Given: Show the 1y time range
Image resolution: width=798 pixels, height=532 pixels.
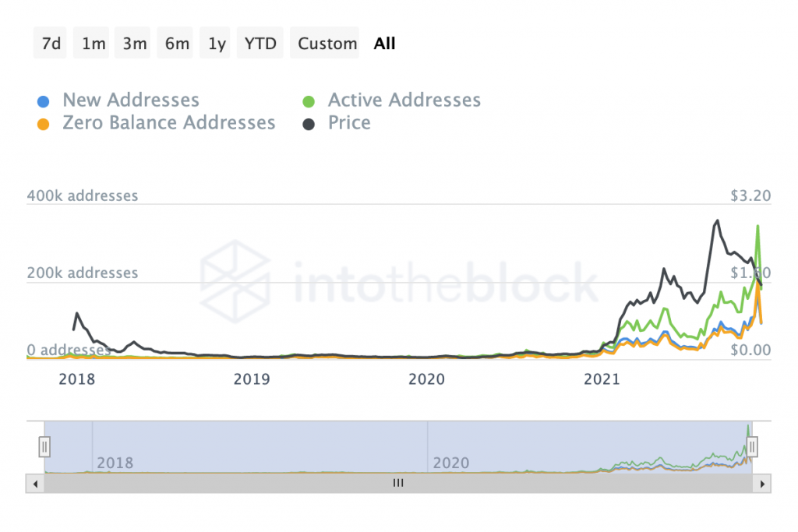Looking at the screenshot, I should (217, 44).
